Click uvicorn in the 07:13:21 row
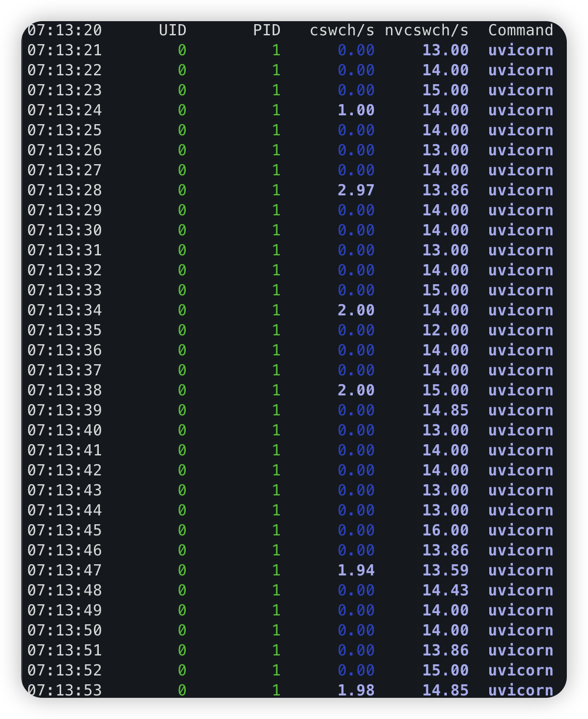 [520, 51]
